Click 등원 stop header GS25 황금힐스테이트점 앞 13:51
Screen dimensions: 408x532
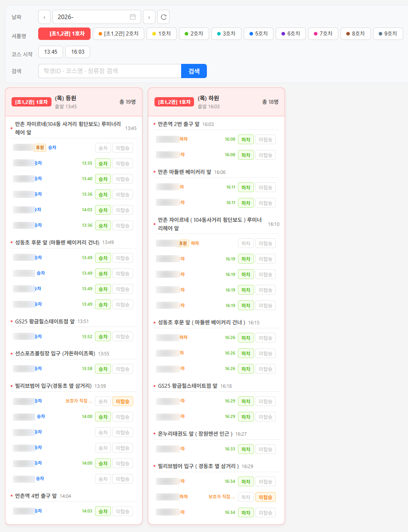tap(44, 321)
